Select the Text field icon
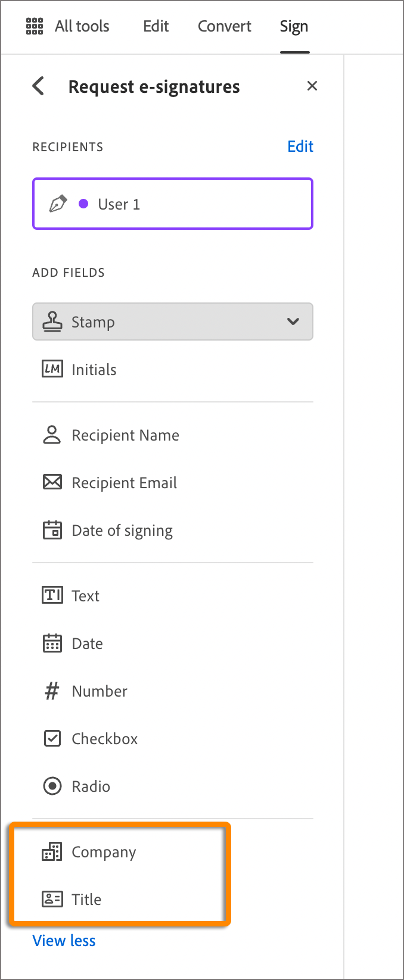Viewport: 404px width, 980px height. tap(52, 595)
